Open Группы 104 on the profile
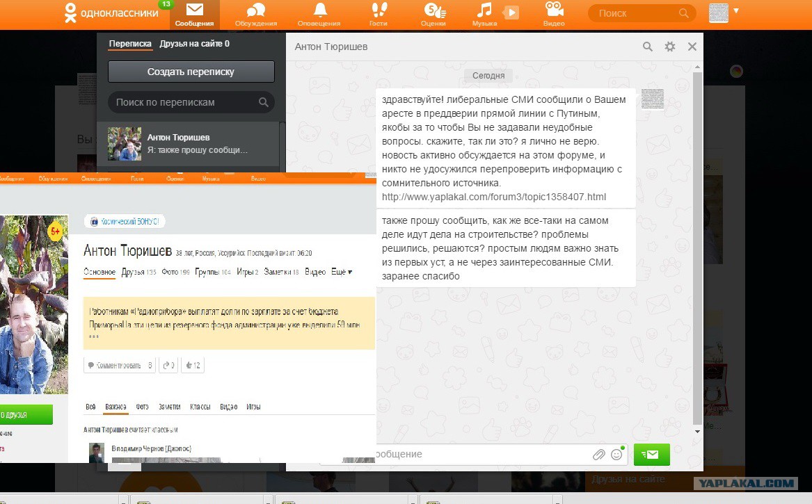 click(213, 272)
